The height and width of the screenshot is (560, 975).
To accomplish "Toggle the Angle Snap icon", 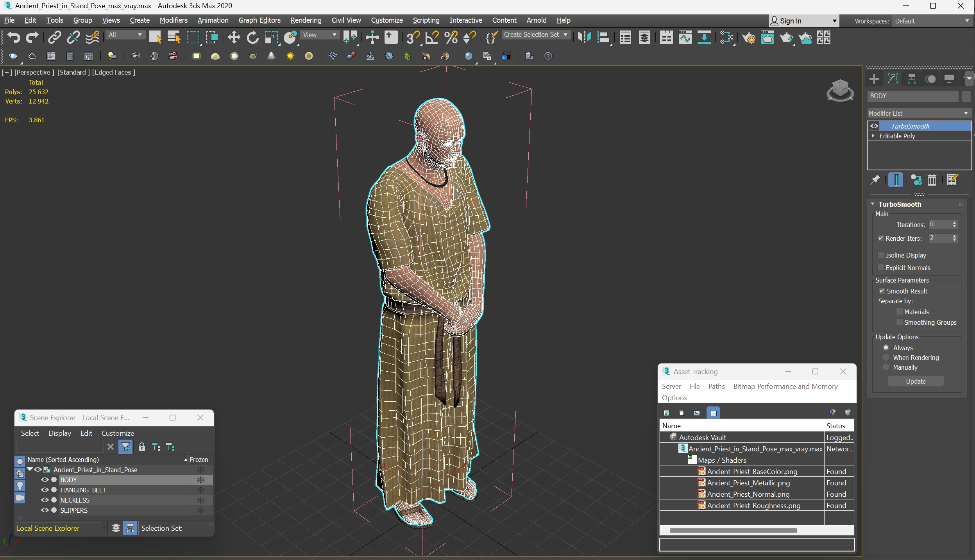I will (432, 38).
